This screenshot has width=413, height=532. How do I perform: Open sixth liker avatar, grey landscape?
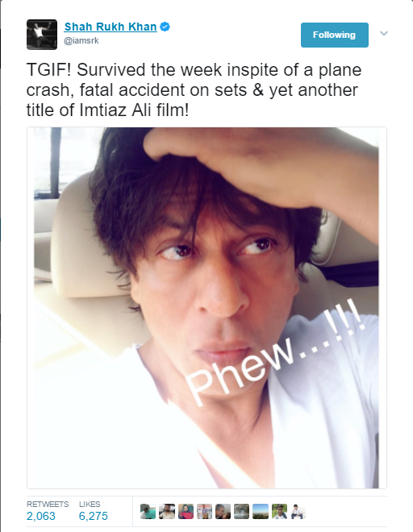tap(241, 511)
